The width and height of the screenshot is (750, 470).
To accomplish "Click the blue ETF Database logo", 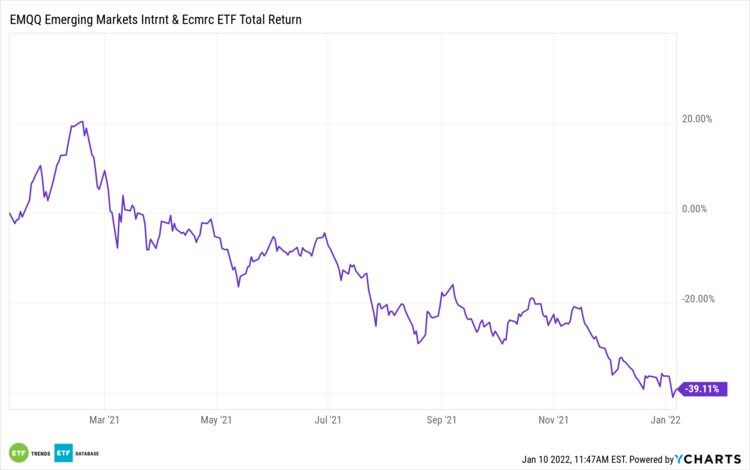I will coord(63,452).
